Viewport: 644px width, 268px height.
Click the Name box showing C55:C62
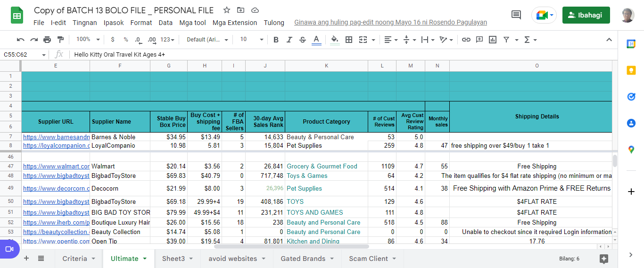pos(24,54)
